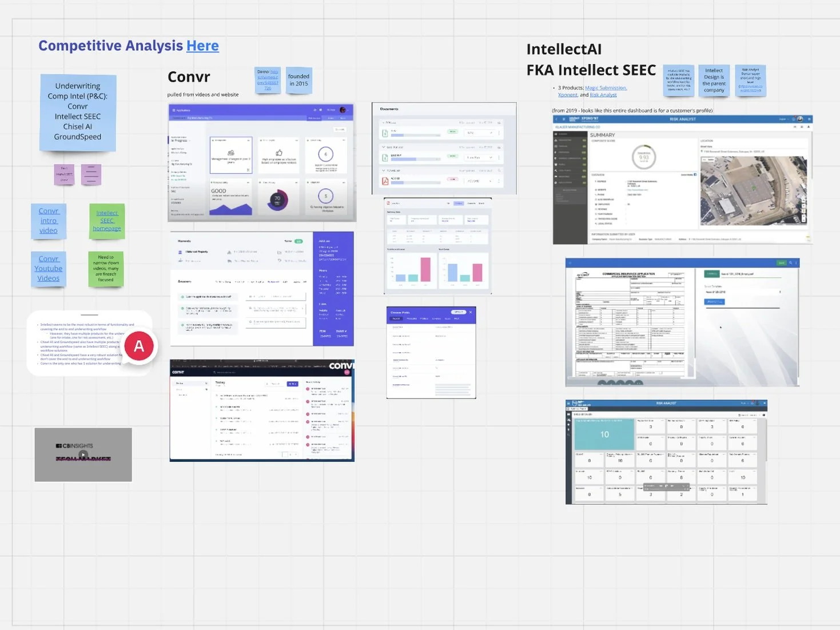
Task: Play the CB Insights video
Action: [83, 455]
